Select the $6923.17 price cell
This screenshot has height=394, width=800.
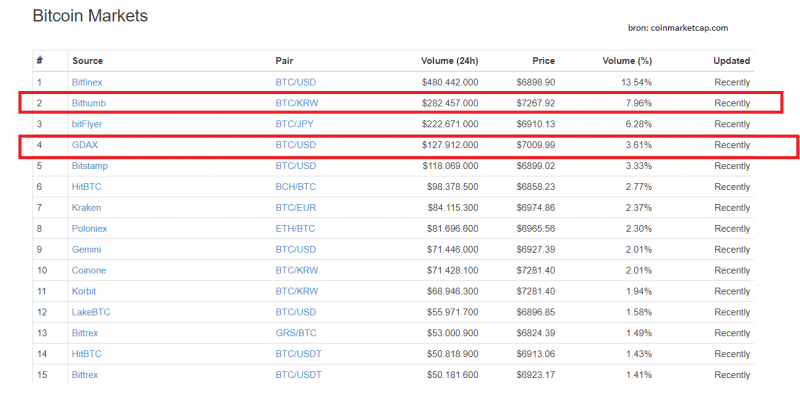[x=536, y=375]
